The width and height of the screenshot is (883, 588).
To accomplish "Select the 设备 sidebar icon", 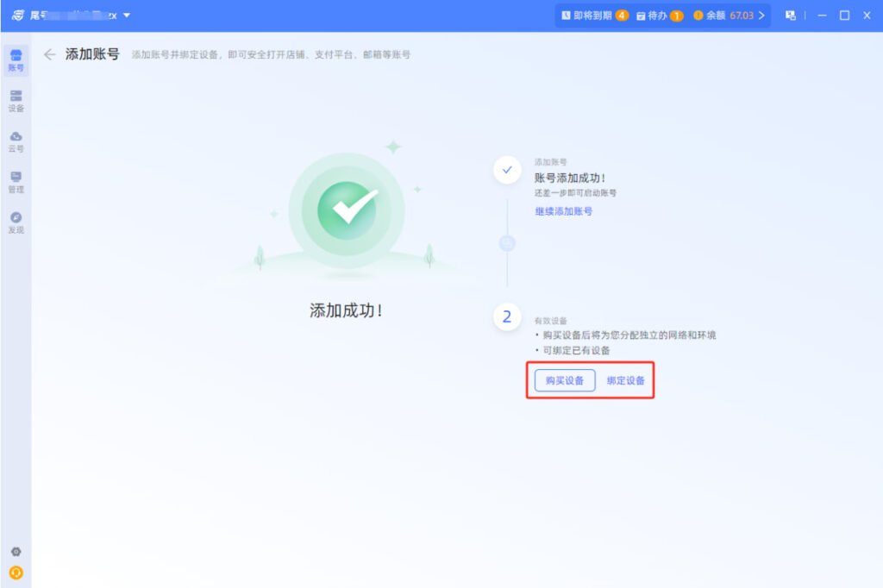I will 16,99.
